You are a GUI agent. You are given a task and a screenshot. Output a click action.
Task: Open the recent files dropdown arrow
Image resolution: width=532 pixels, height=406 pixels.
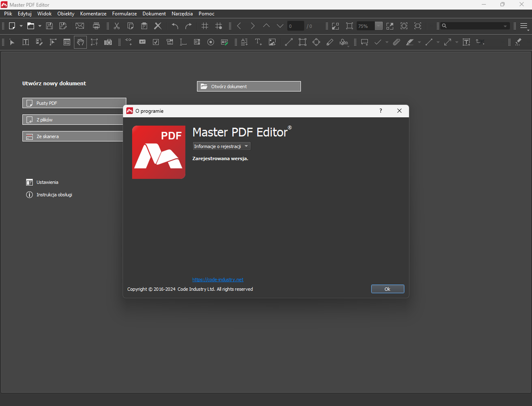(x=40, y=26)
